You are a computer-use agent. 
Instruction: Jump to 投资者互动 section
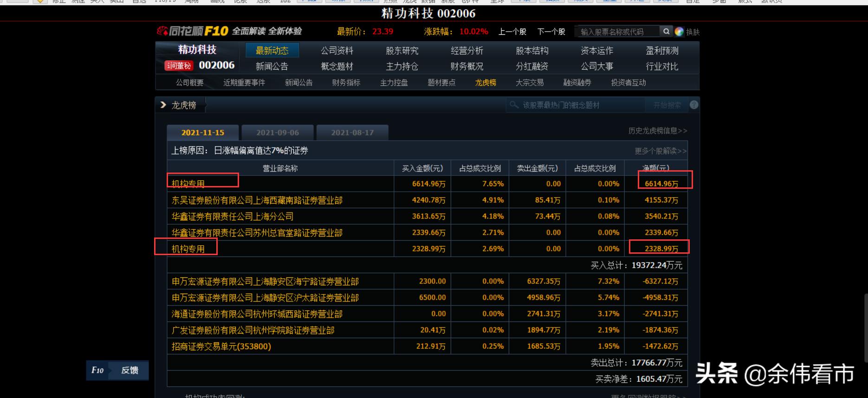[x=628, y=83]
